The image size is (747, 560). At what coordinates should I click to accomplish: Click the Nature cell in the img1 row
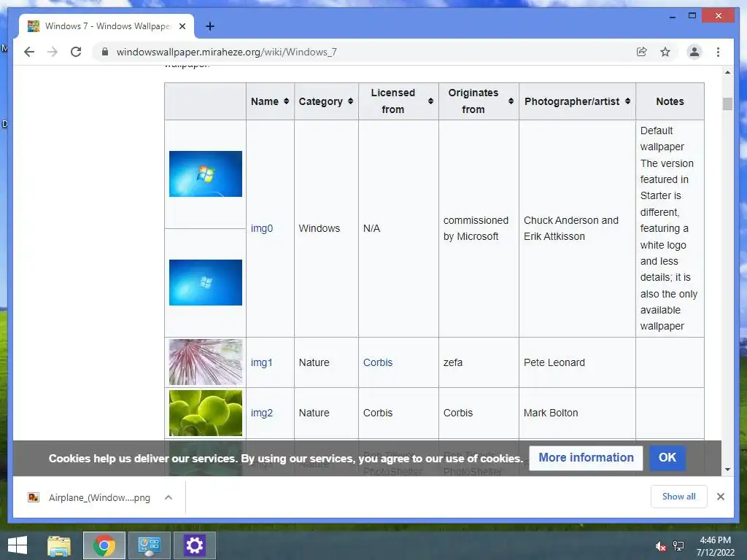326,362
